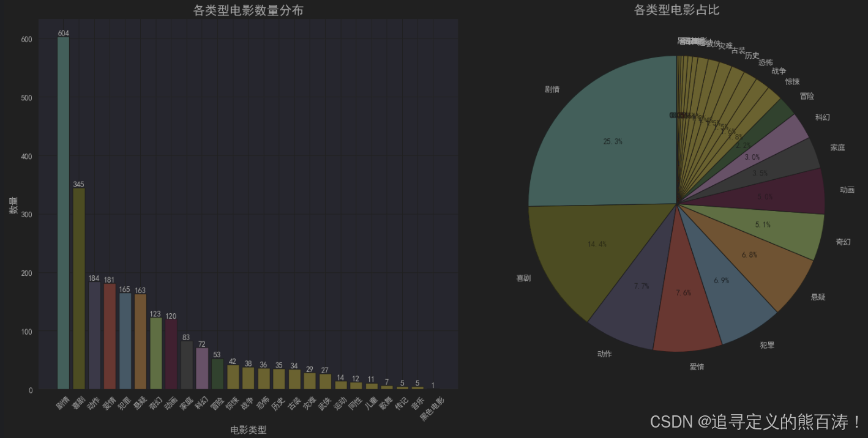Click the 72 value above the 科幻 bar
The image size is (868, 438).
[201, 344]
